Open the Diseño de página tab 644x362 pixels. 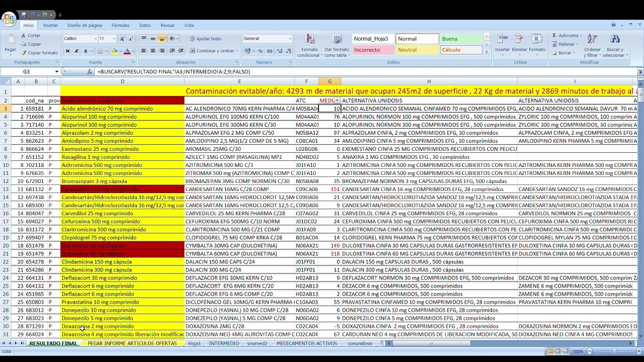(x=85, y=25)
